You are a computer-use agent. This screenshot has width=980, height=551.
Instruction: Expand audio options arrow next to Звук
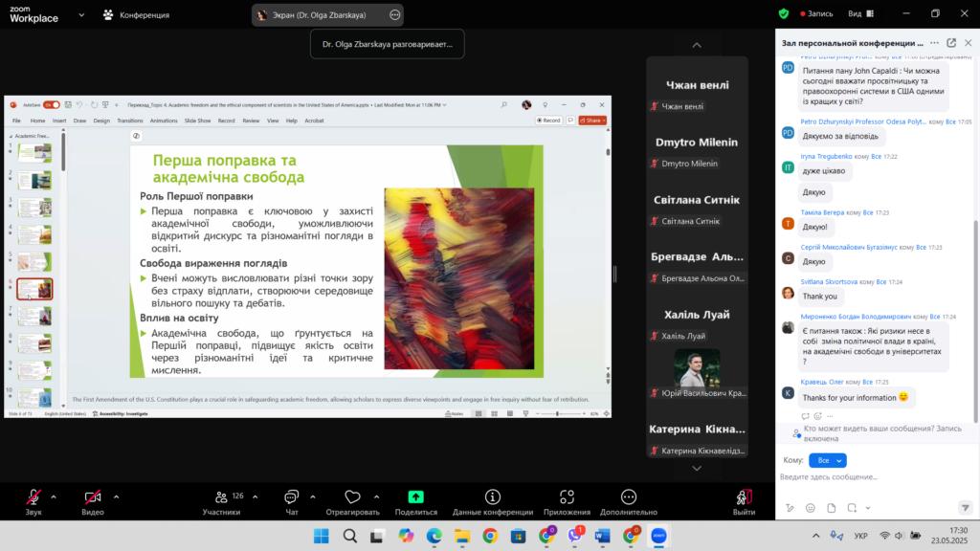(54, 497)
